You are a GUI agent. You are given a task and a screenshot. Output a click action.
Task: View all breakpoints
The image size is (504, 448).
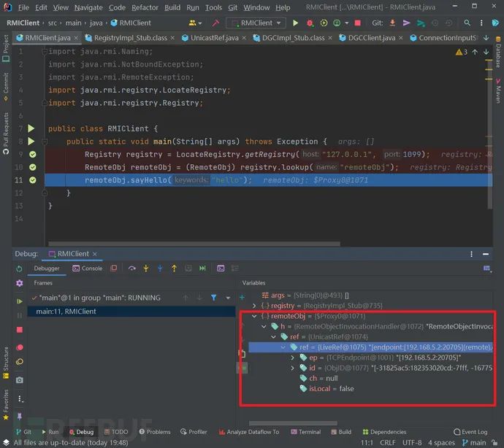20,347
